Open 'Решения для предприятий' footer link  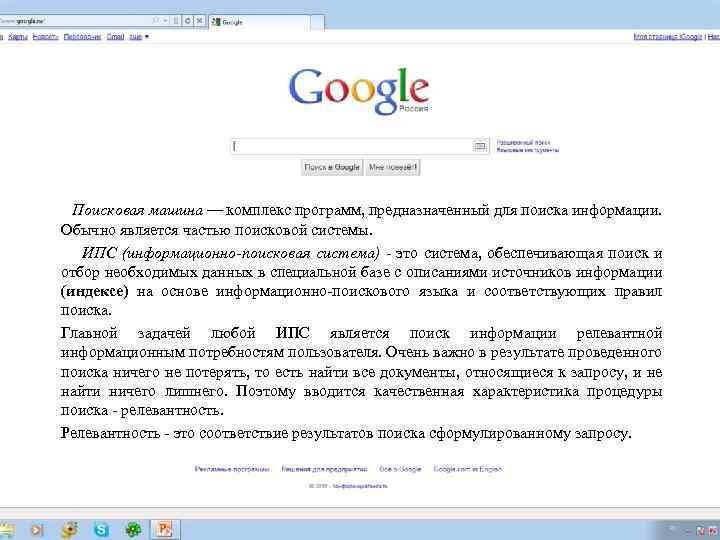click(x=324, y=469)
